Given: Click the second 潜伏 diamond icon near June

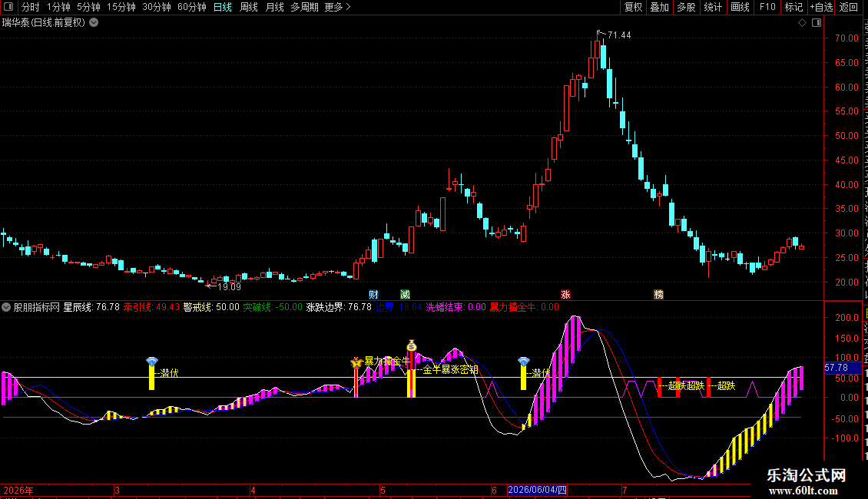Looking at the screenshot, I should click(524, 362).
